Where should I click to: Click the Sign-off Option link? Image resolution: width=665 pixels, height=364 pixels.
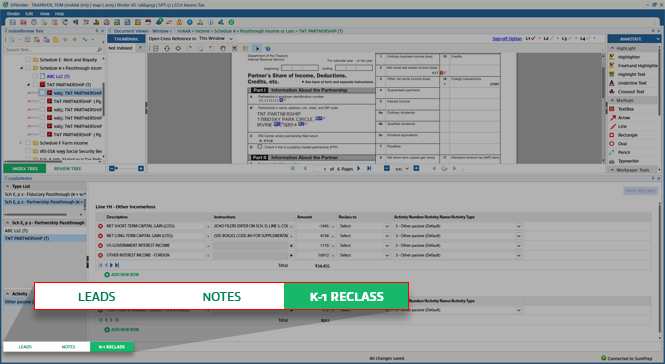pos(507,39)
